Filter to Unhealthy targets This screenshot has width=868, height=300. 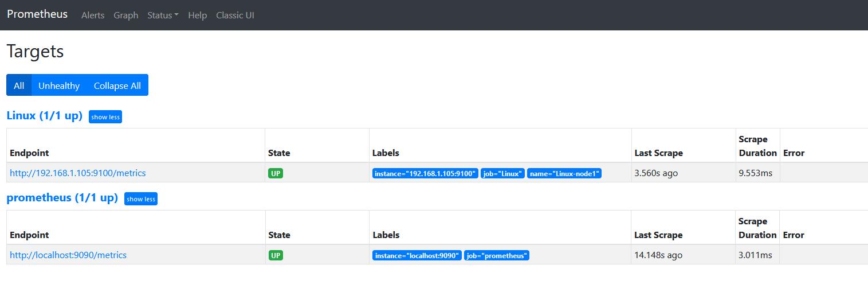pyautogui.click(x=59, y=85)
